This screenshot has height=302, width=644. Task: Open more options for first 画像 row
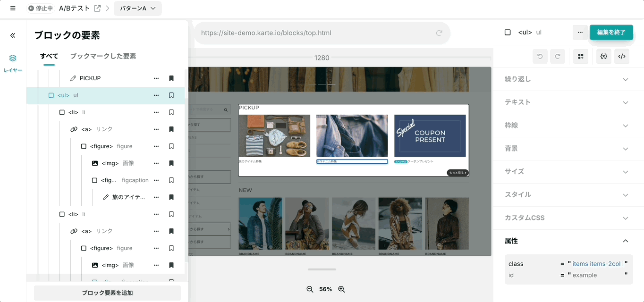click(156, 163)
